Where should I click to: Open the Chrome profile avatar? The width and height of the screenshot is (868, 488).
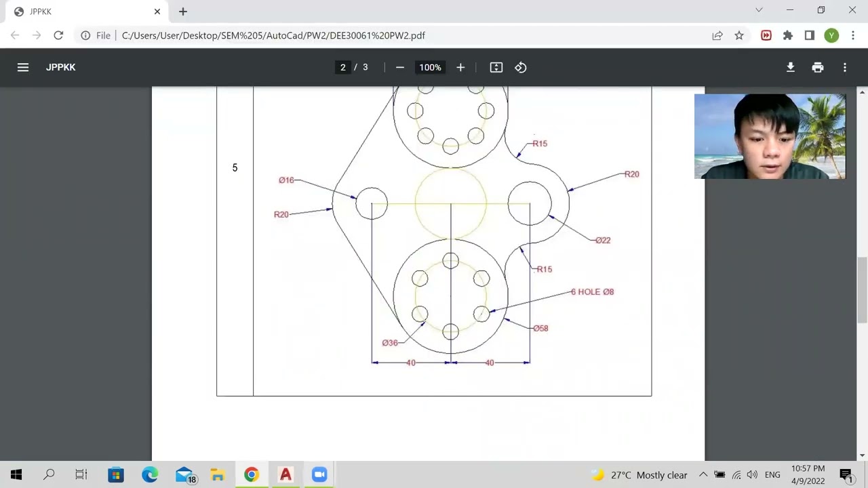[x=831, y=35]
